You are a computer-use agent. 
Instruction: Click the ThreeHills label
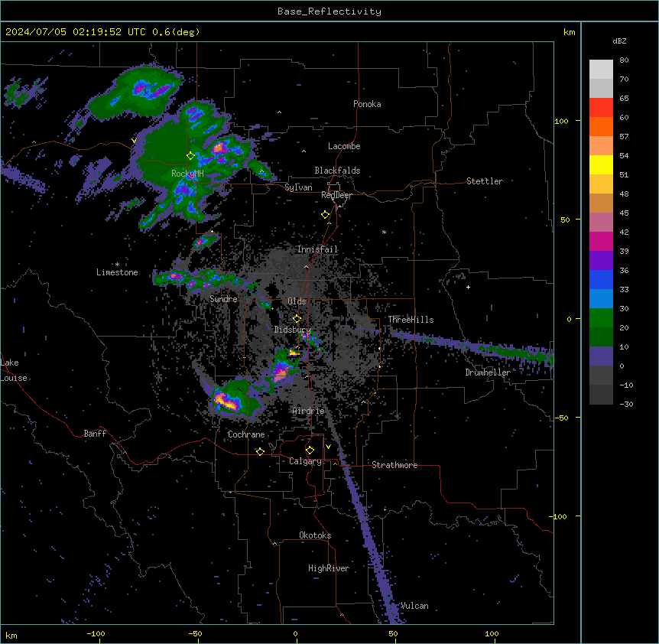click(411, 320)
